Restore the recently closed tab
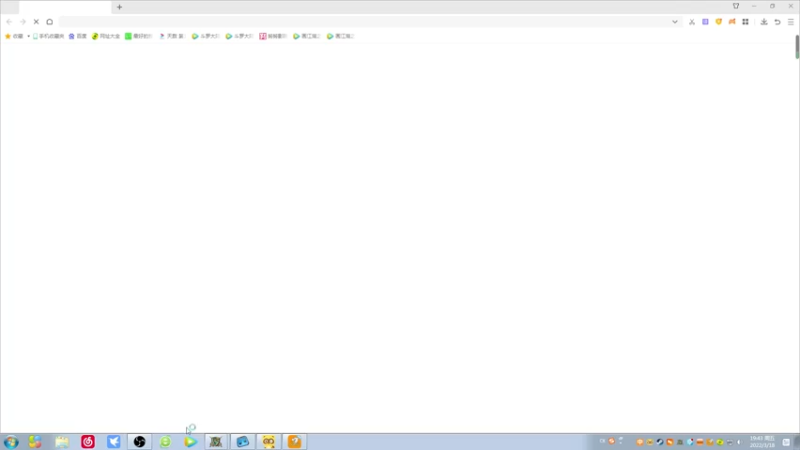 click(778, 22)
